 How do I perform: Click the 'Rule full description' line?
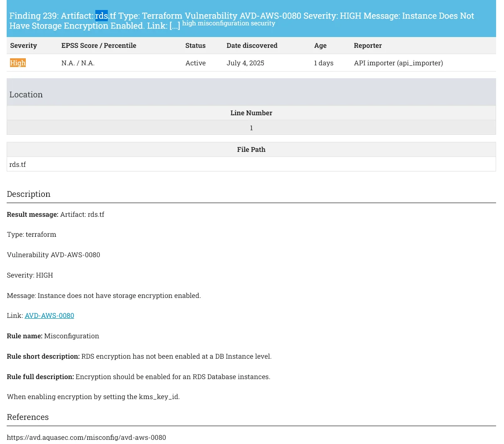tap(139, 377)
